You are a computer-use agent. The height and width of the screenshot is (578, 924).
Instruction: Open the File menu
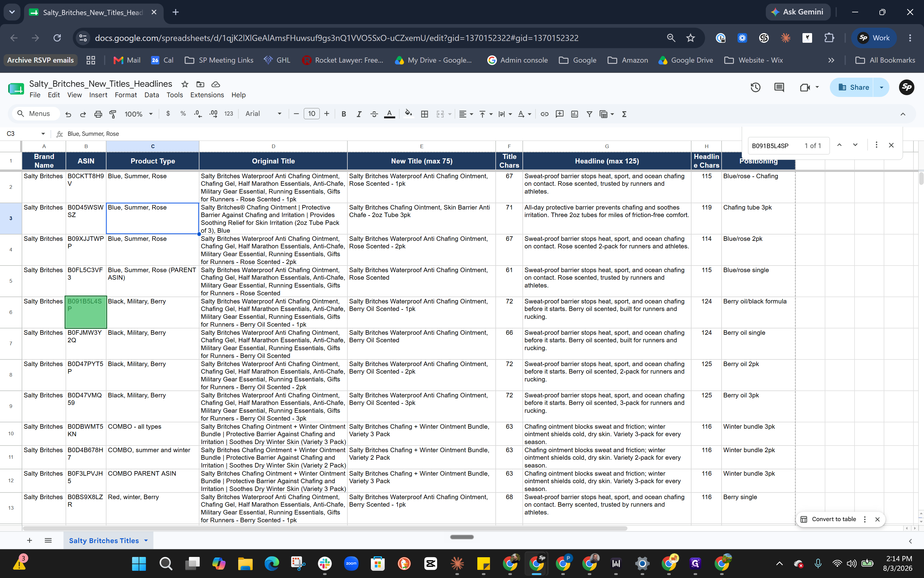35,95
